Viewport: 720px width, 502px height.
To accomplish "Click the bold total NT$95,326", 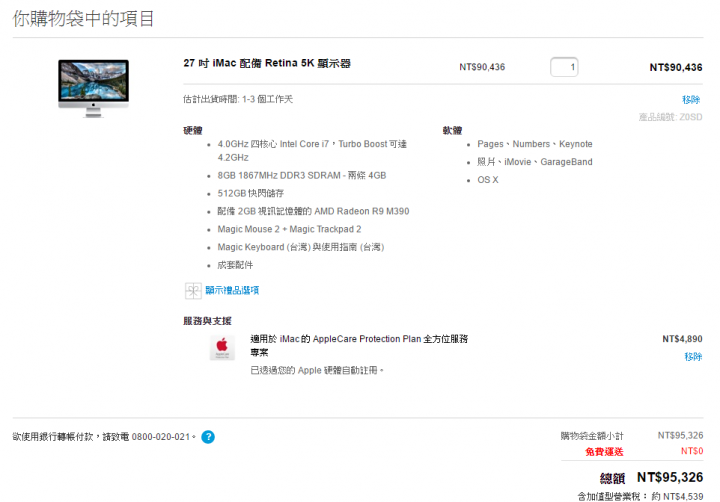I will pyautogui.click(x=670, y=478).
